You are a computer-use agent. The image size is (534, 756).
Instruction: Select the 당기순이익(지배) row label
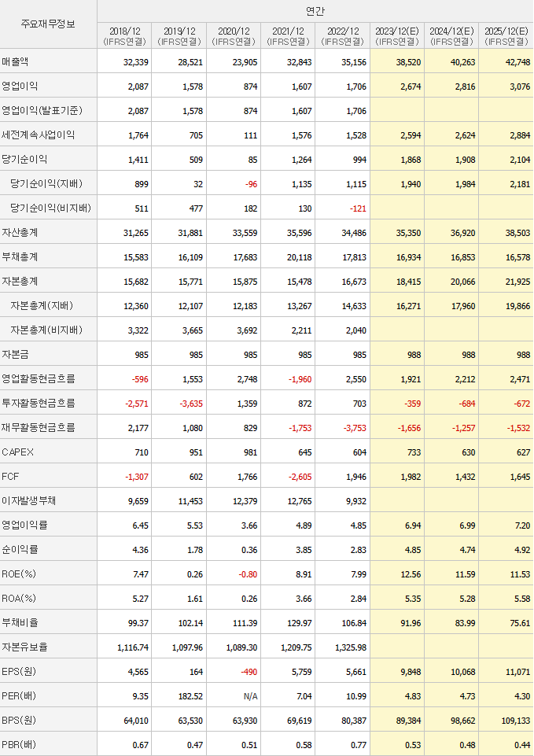tap(46, 183)
